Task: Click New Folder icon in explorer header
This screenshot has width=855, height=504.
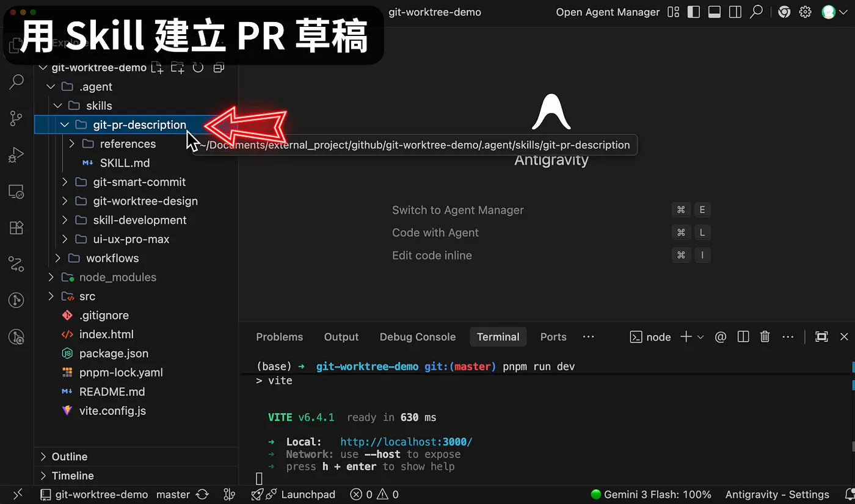Action: pos(178,68)
